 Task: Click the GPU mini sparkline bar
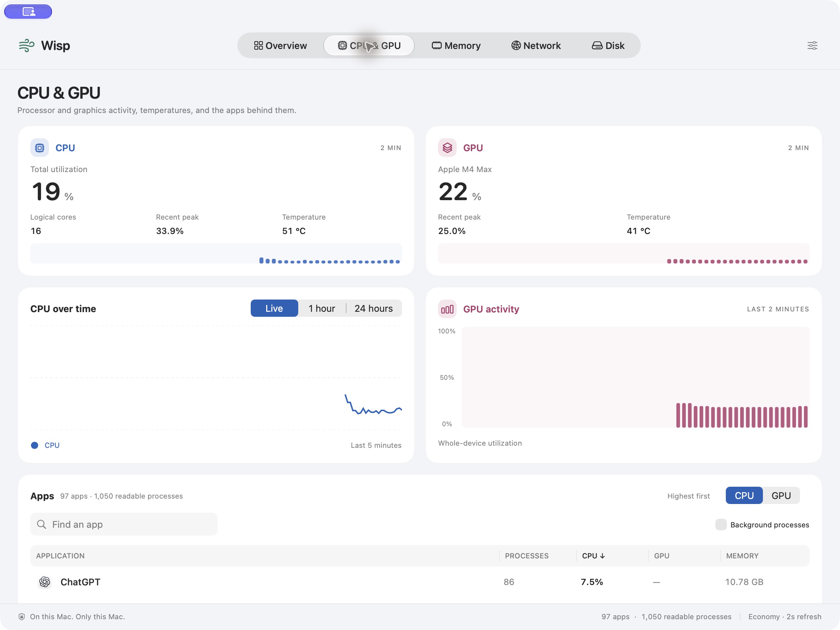tap(624, 253)
